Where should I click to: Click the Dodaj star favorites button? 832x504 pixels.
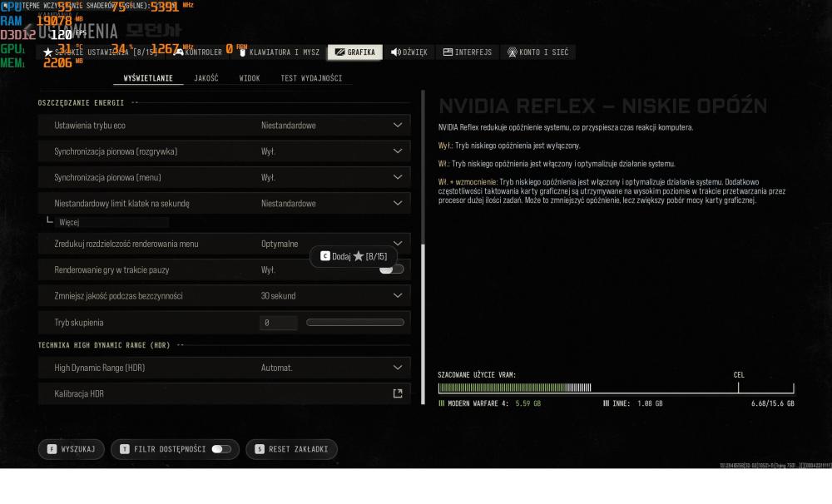354,256
